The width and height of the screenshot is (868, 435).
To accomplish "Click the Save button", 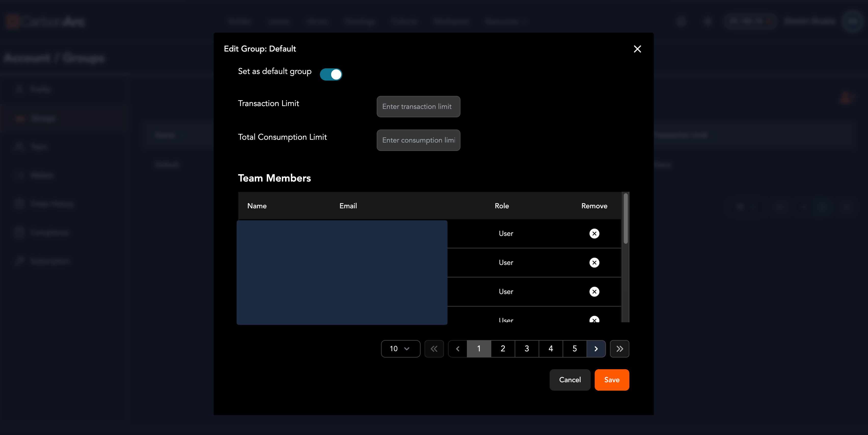I will tap(612, 380).
